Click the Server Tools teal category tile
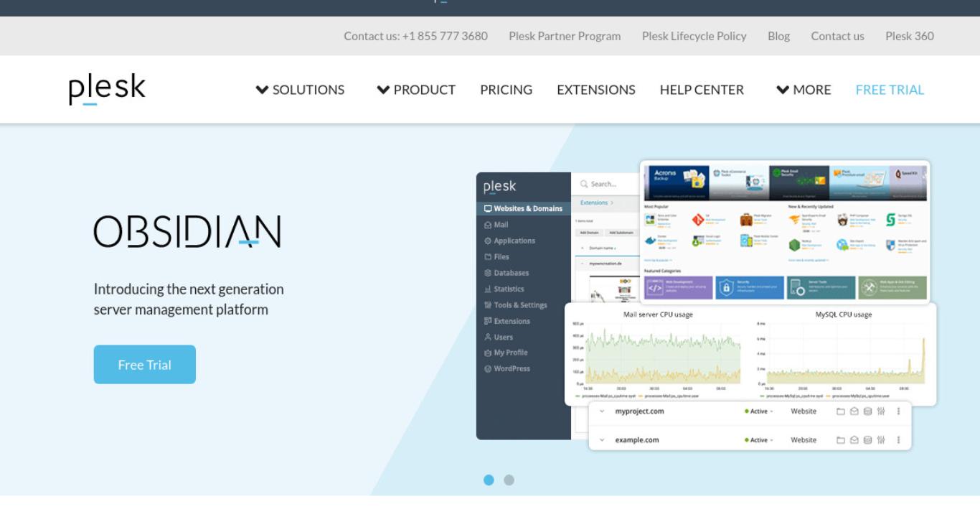This screenshot has height=517, width=980. point(821,288)
